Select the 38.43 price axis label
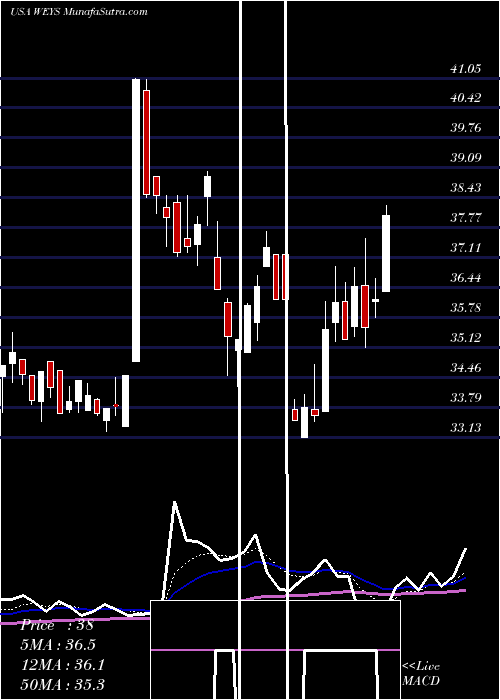This screenshot has width=500, height=700. click(x=465, y=188)
